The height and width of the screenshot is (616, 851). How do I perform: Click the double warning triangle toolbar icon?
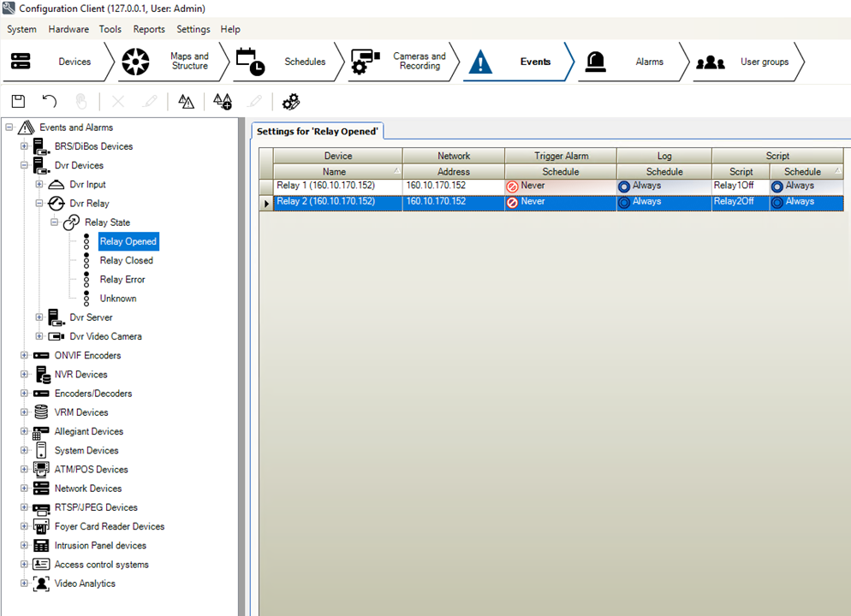pos(186,102)
